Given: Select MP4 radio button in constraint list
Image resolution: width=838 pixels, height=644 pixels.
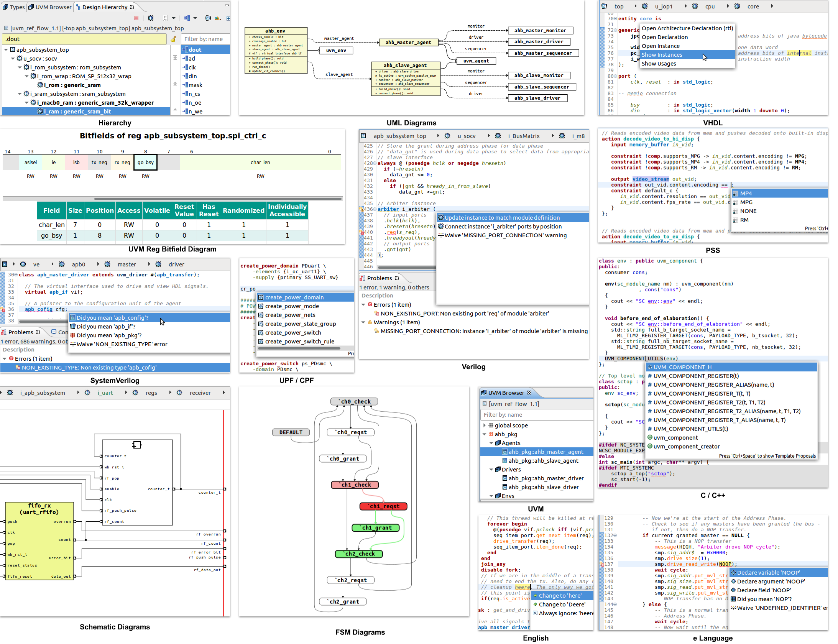Looking at the screenshot, I should click(x=743, y=194).
